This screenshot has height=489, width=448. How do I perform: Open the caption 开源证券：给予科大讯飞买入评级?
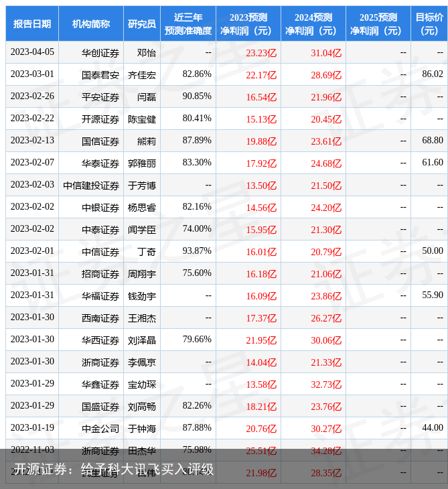[114, 469]
